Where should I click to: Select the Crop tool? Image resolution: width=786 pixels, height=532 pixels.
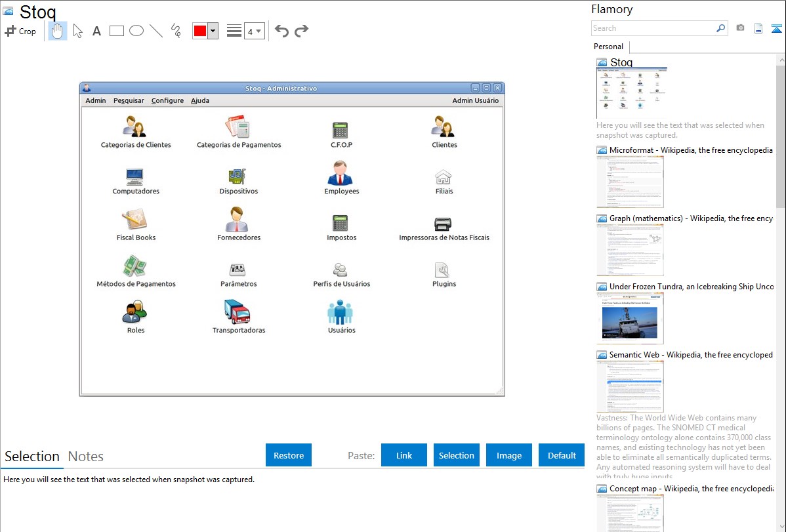[x=20, y=31]
